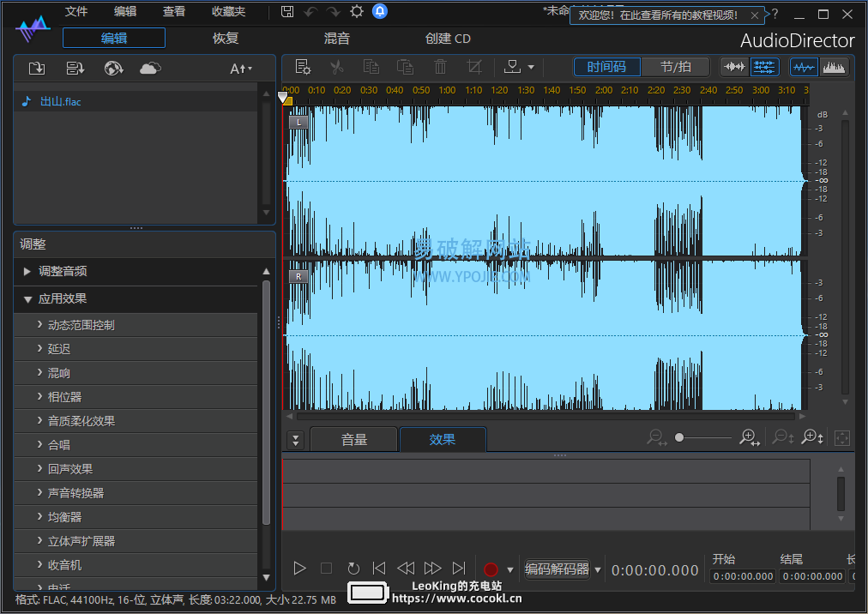Toggle the waveform snap view icon
Screen dimensions: 868x614
coord(734,68)
